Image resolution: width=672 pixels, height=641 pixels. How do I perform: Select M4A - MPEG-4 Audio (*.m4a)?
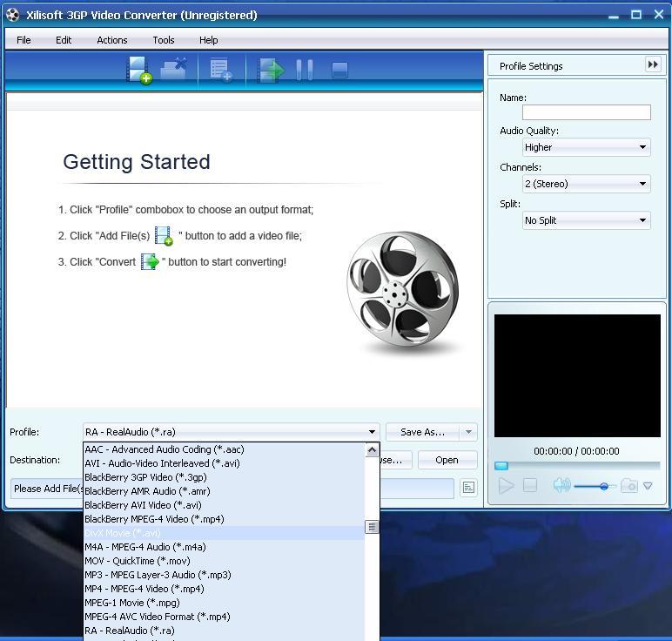point(224,547)
